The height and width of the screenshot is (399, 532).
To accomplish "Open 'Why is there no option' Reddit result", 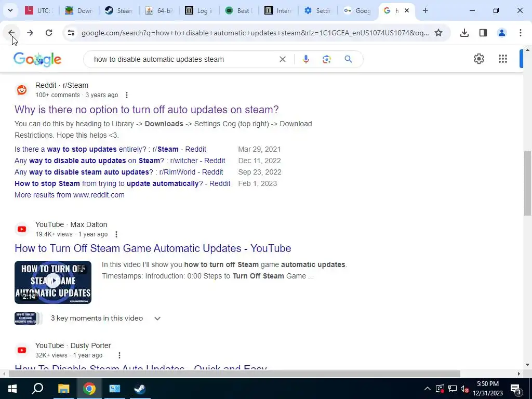I will click(147, 110).
